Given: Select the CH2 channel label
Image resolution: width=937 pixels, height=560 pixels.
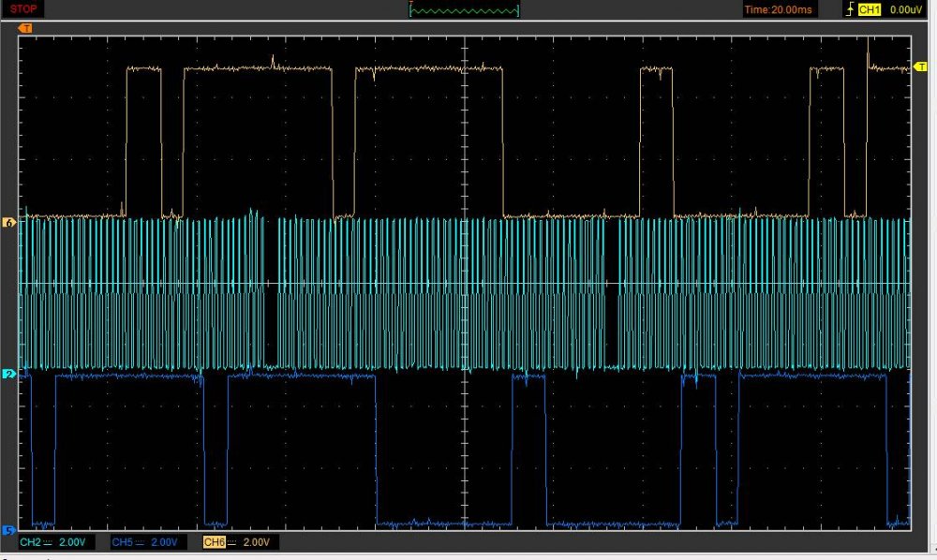Looking at the screenshot, I should click(x=29, y=542).
